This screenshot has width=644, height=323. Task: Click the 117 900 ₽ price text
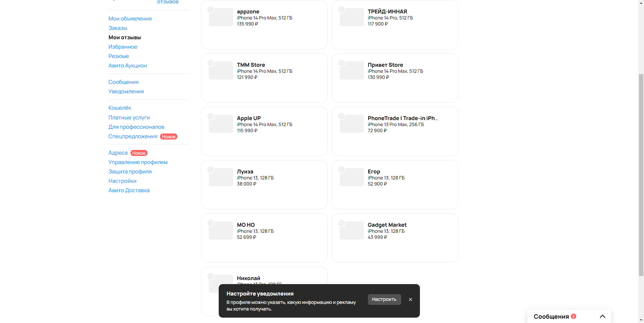378,24
